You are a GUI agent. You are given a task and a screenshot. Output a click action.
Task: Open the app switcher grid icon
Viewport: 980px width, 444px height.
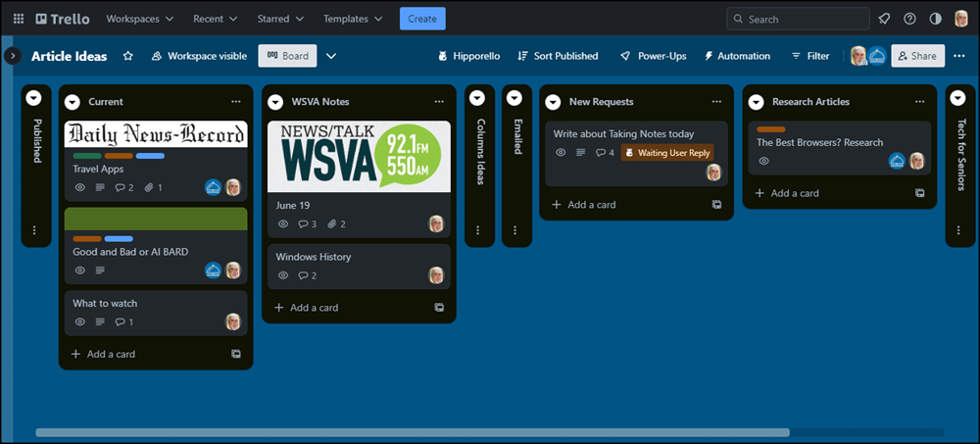[x=19, y=19]
